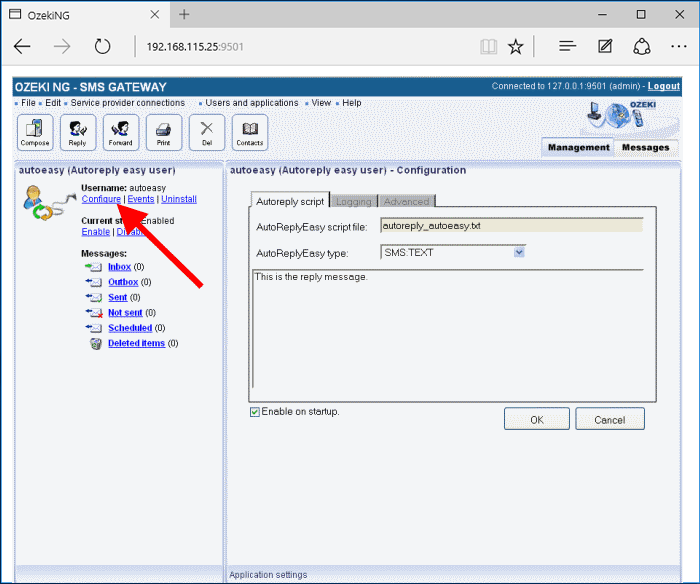Open a new browser tab
Viewport: 700px width, 584px height.
(x=184, y=15)
